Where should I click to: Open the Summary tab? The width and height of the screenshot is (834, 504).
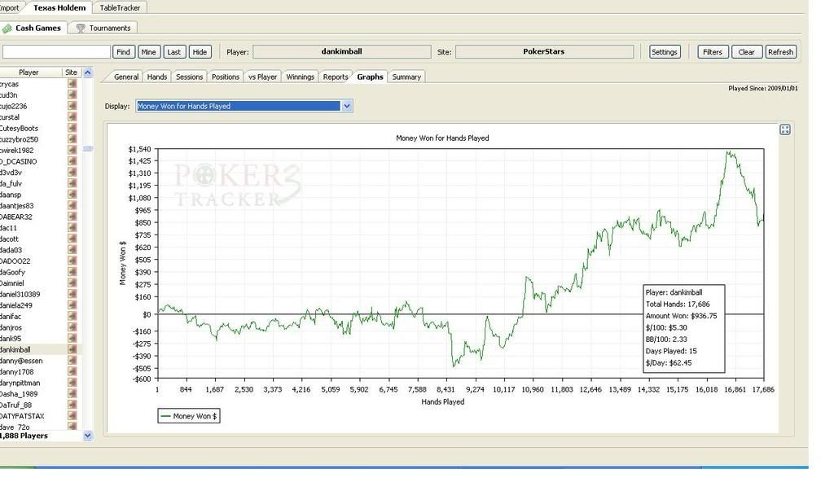tap(406, 77)
